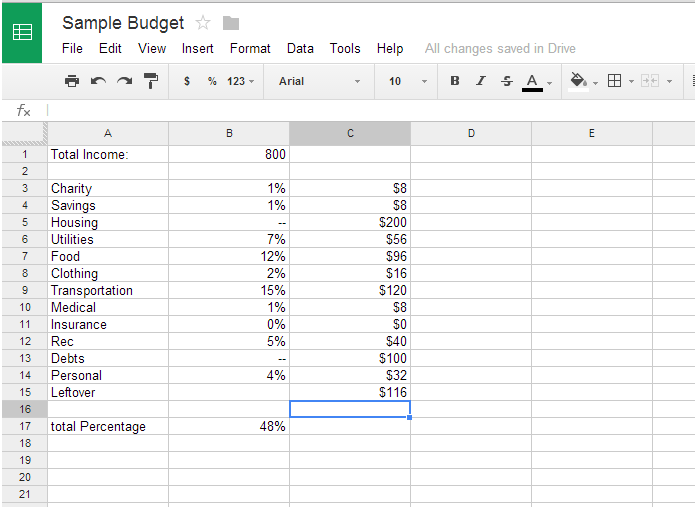Select column C header

pyautogui.click(x=350, y=133)
